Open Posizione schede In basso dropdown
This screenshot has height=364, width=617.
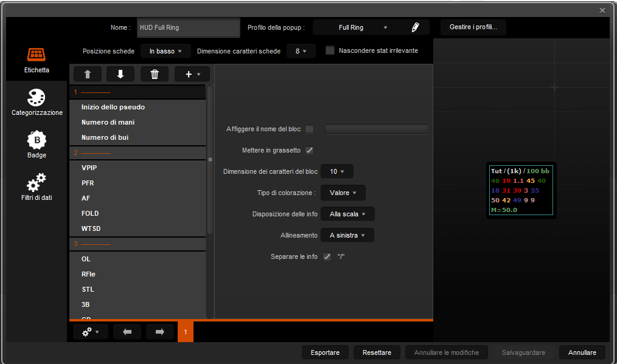[x=166, y=51]
